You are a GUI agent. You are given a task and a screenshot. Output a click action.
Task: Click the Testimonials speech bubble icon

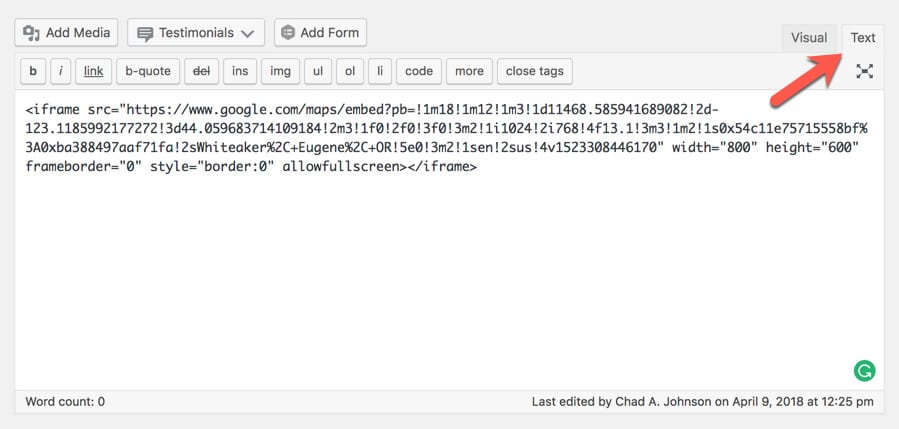[x=146, y=34]
